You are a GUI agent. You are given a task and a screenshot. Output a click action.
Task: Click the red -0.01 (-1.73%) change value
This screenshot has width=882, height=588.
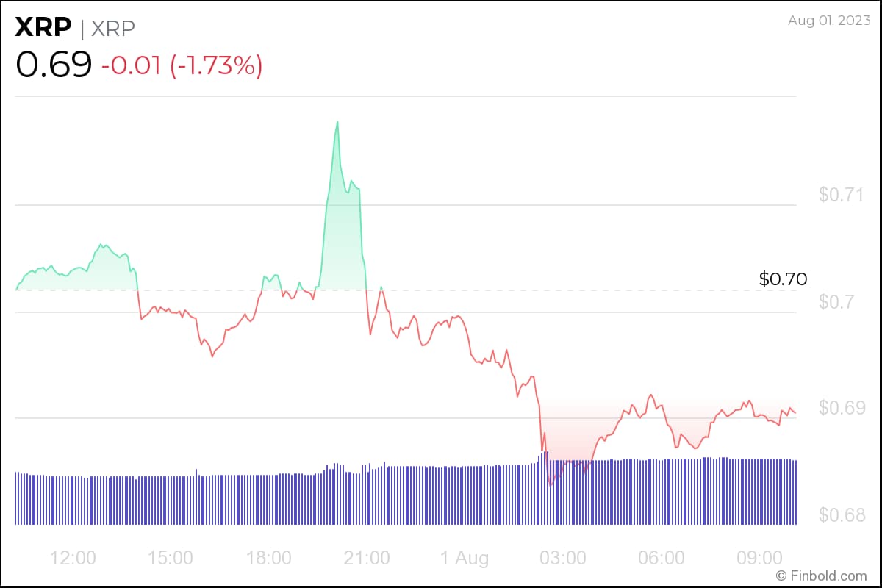182,65
